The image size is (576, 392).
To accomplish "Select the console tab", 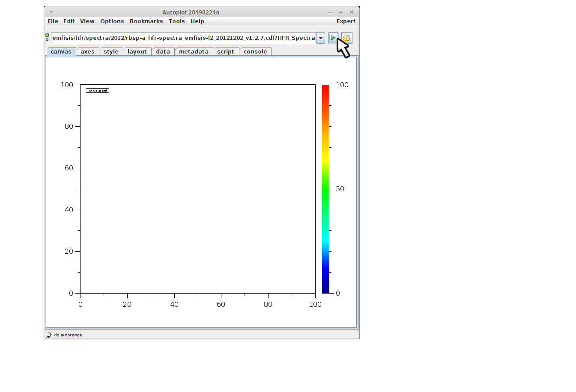I will pos(255,52).
